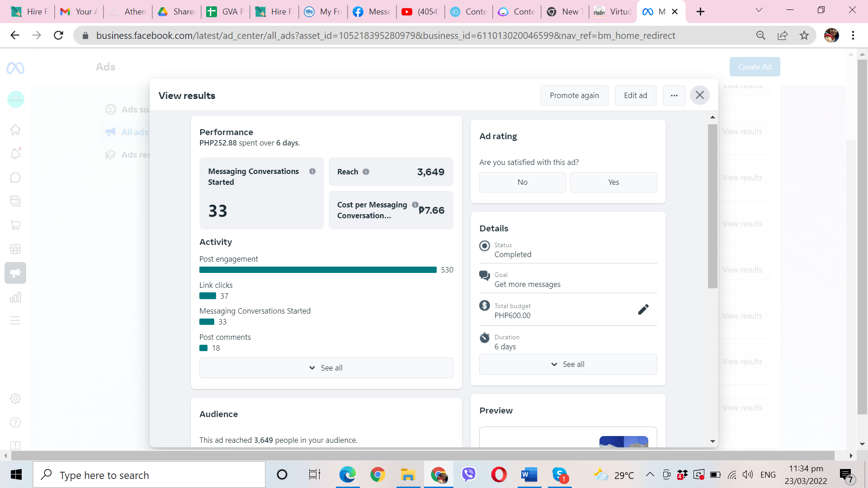The height and width of the screenshot is (488, 868).
Task: Click the Promote again button
Action: click(574, 95)
